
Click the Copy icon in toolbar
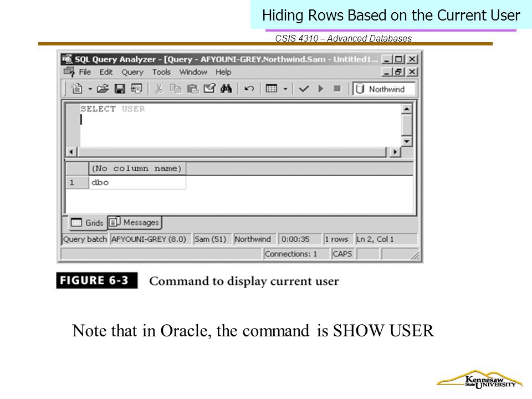pyautogui.click(x=176, y=89)
